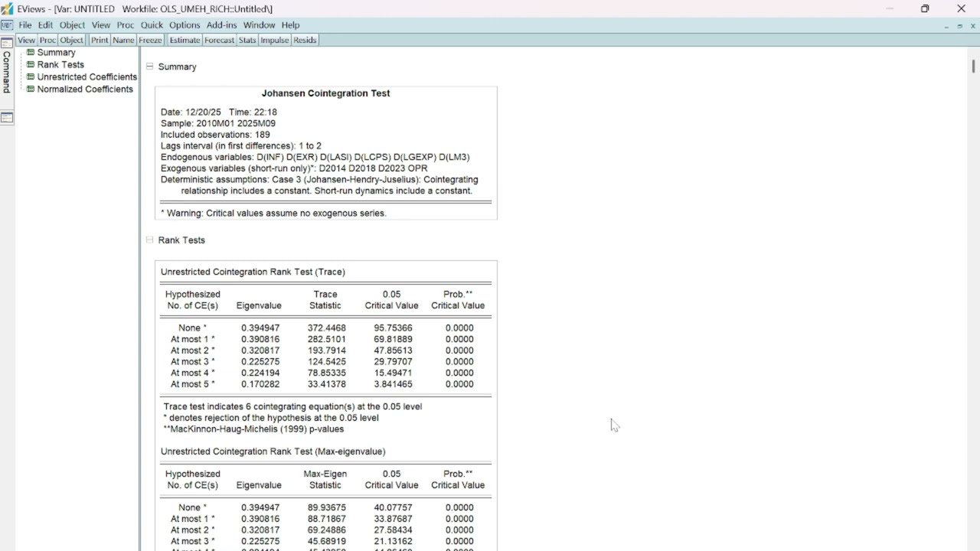Open the Command side panel tab
Viewport: 980px width, 551px height.
click(x=7, y=72)
